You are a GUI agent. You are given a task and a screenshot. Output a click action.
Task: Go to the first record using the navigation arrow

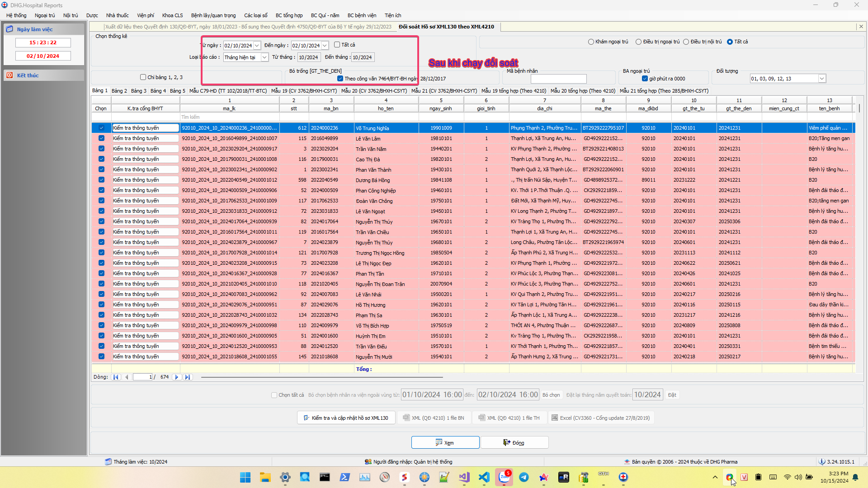116,377
